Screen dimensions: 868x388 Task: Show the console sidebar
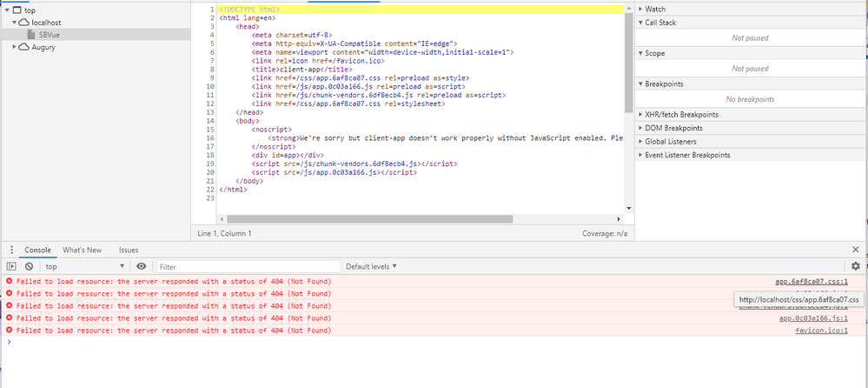(x=11, y=266)
